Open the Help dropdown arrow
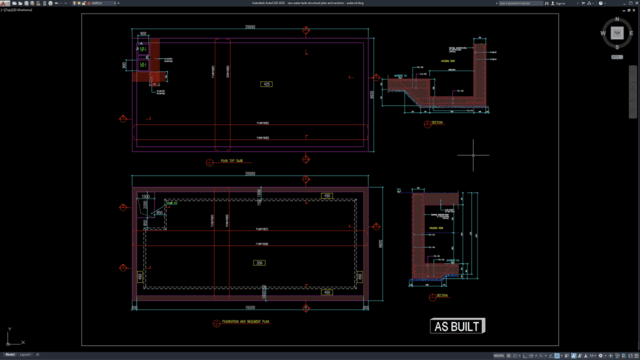640x360 pixels. [x=605, y=3]
